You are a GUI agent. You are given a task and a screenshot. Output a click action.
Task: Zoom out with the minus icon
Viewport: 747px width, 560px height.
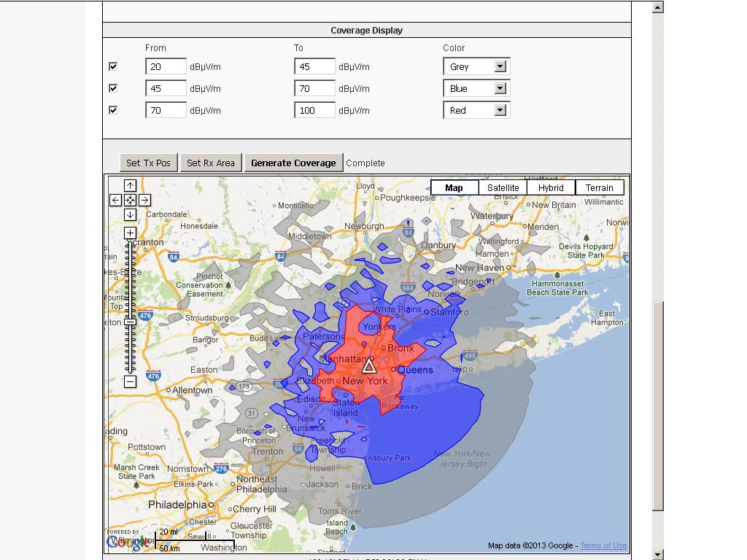pos(130,381)
